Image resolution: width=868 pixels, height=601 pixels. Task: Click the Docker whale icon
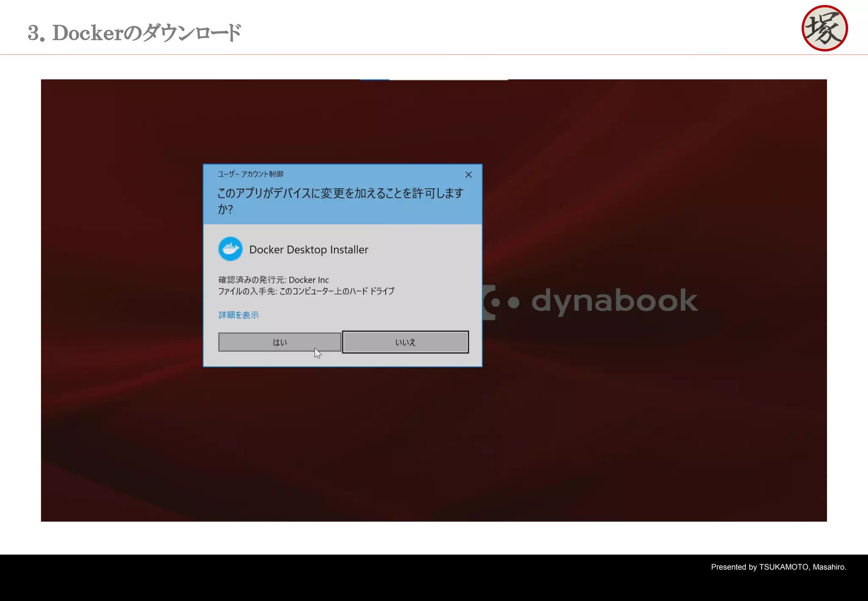(231, 249)
